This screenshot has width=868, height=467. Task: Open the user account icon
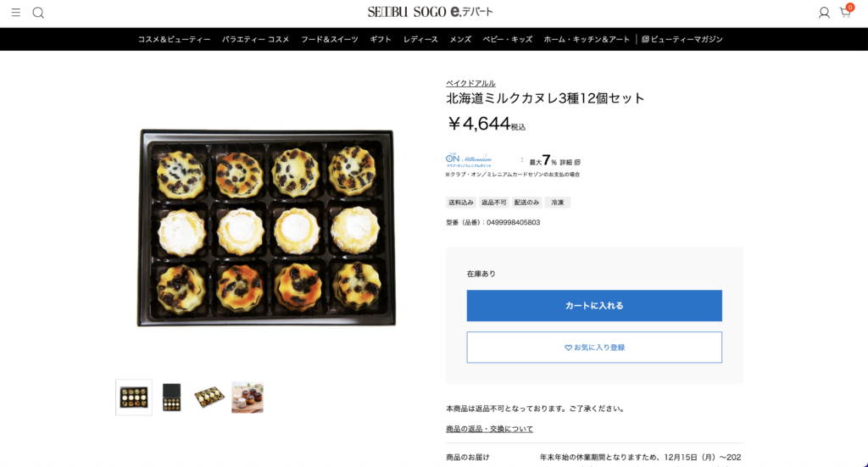pyautogui.click(x=824, y=13)
